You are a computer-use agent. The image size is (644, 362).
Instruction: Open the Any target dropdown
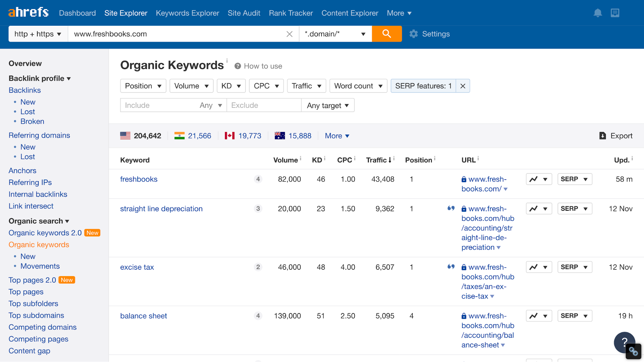(328, 105)
